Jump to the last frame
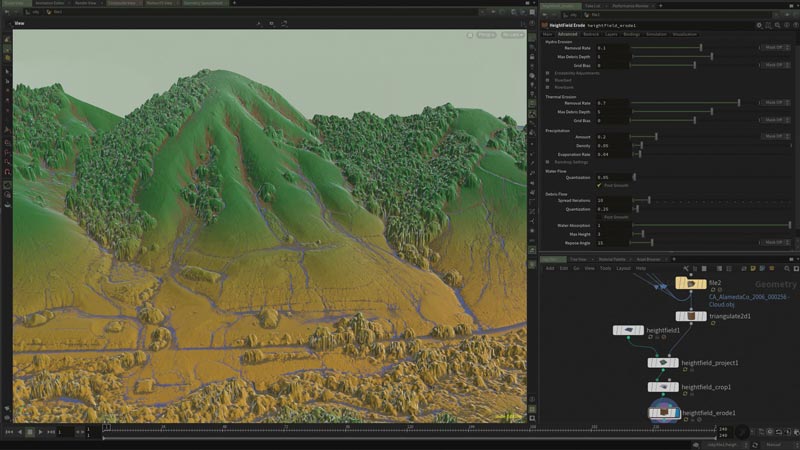The height and width of the screenshot is (450, 800). click(51, 432)
